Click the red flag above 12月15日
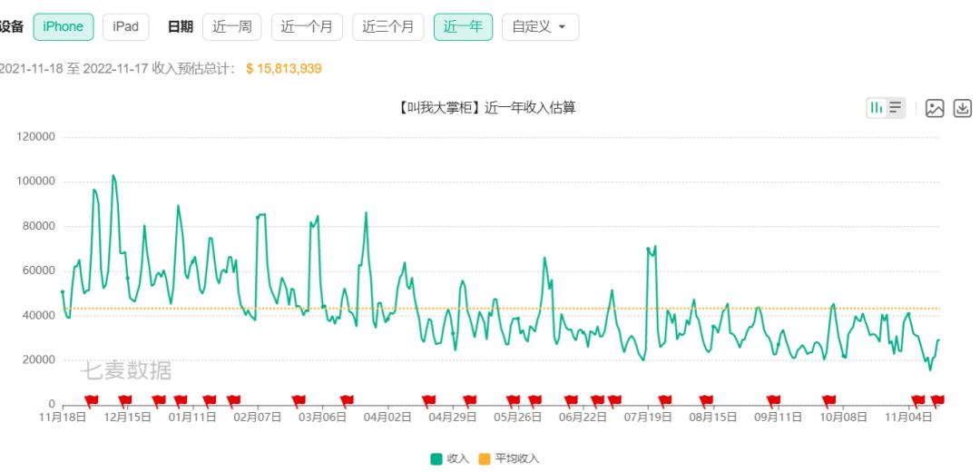This screenshot has width=980, height=472. (124, 400)
